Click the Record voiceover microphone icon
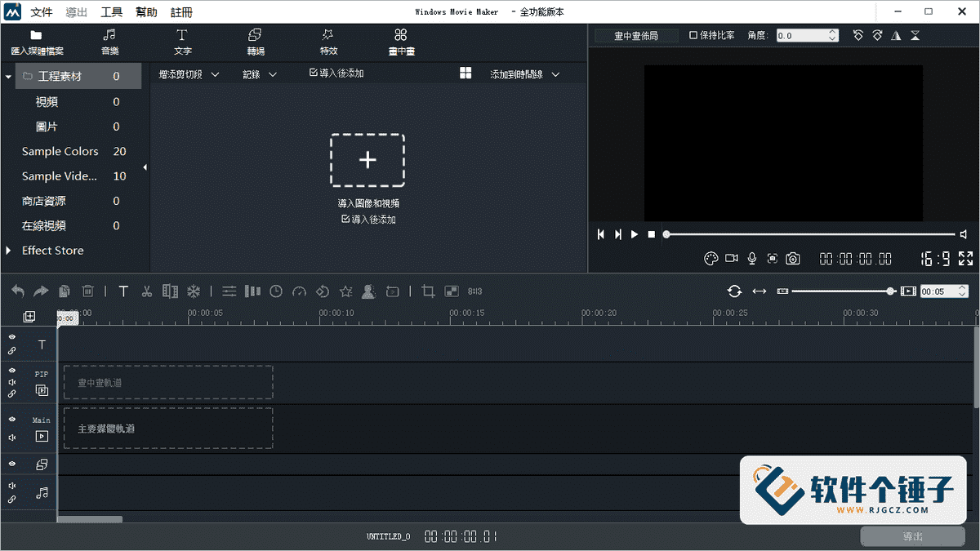Viewport: 980px width, 551px height. tap(751, 258)
